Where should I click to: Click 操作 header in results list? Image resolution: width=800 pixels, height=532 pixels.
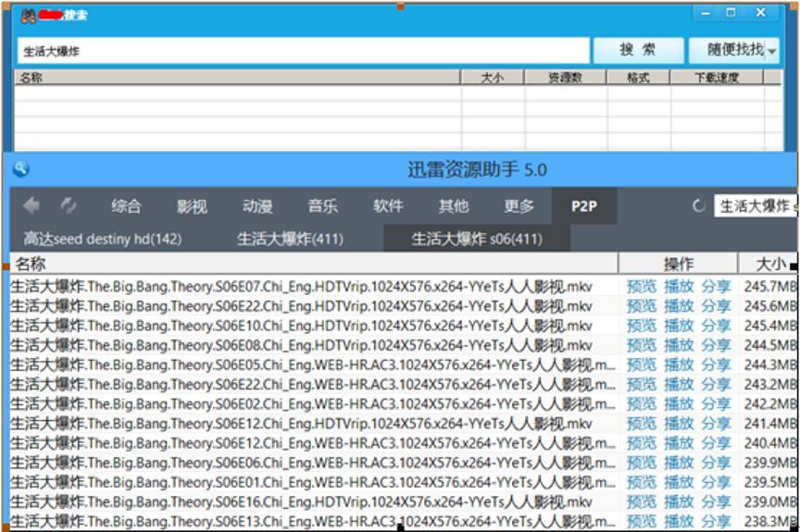(678, 264)
